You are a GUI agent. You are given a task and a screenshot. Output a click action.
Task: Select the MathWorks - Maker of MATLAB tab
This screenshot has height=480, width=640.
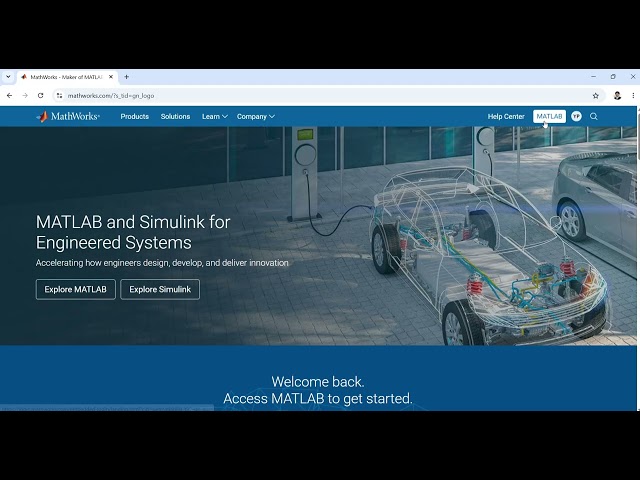[68, 77]
